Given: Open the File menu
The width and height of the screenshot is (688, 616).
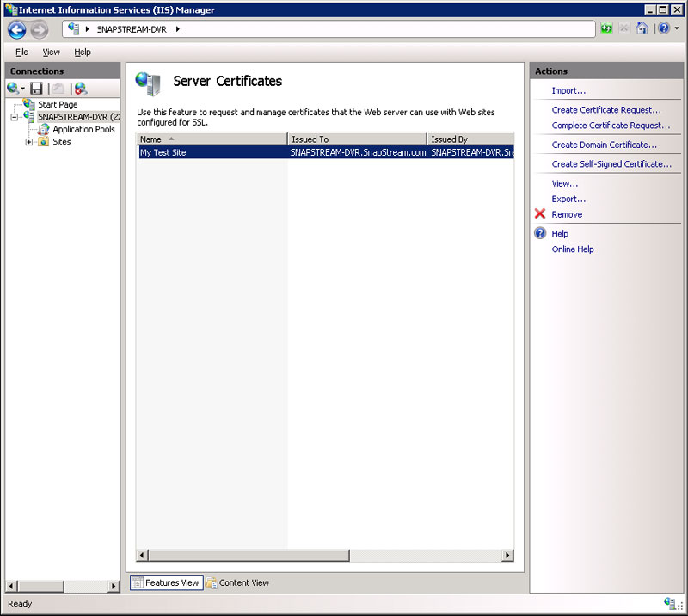Looking at the screenshot, I should (x=21, y=52).
